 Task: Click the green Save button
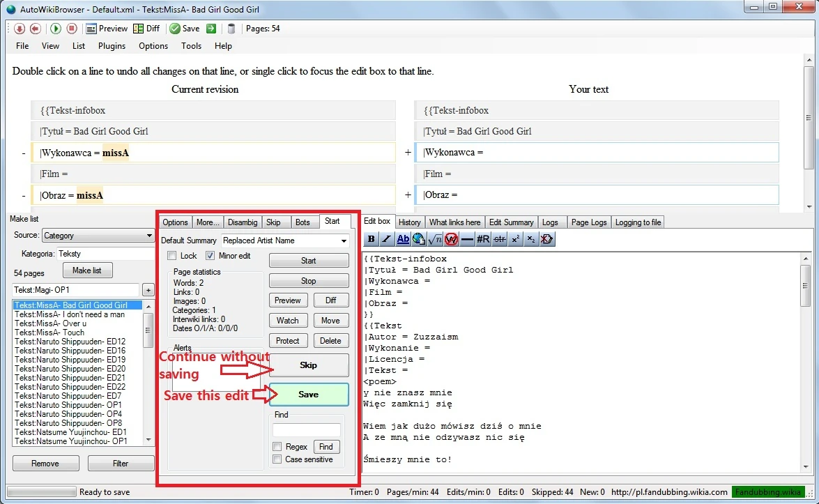click(x=309, y=394)
